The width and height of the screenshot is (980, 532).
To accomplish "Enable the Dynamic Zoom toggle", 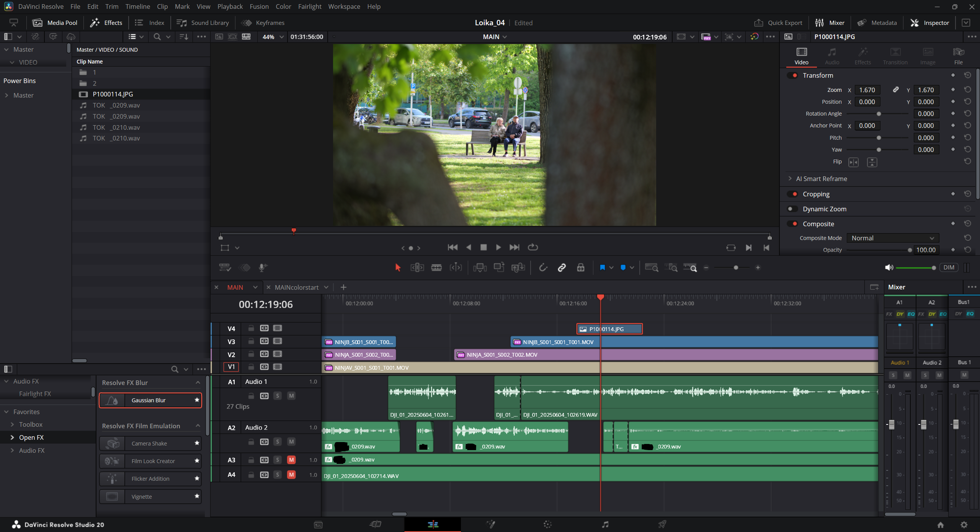I will [792, 209].
